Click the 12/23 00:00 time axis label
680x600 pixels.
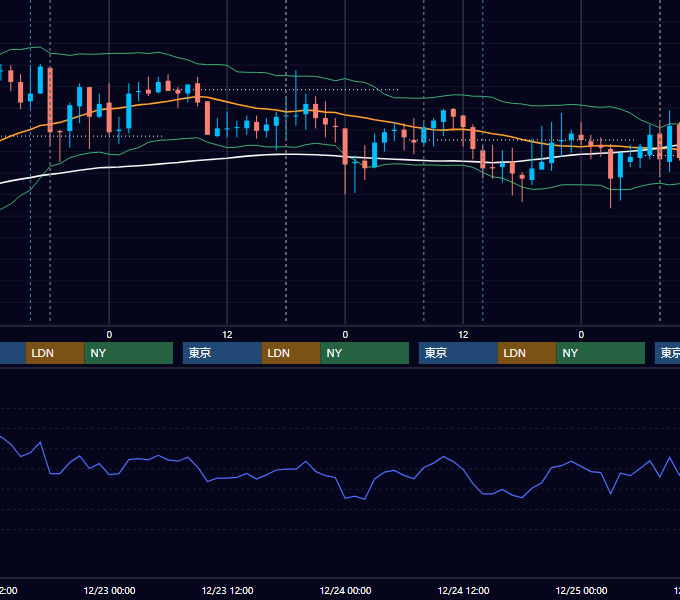point(109,590)
